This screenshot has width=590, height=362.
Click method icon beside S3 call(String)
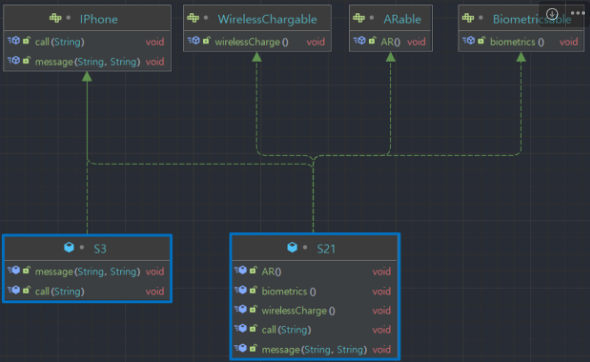[14, 290]
